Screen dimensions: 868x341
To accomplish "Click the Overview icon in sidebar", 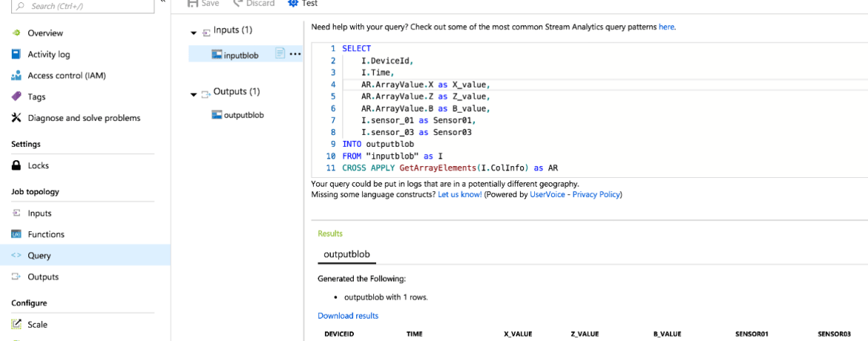I will pyautogui.click(x=16, y=33).
